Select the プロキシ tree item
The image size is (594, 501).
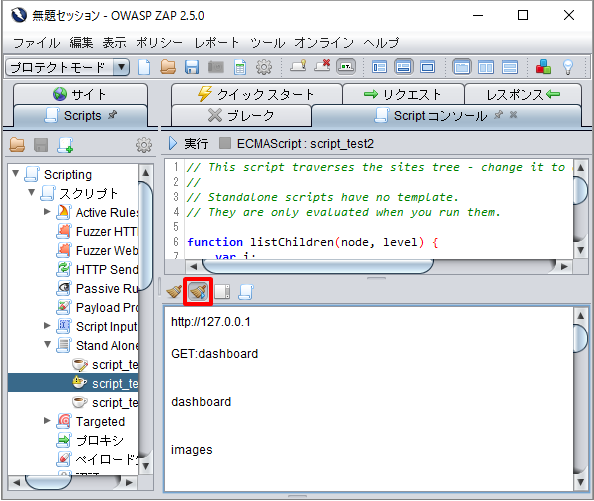point(91,440)
